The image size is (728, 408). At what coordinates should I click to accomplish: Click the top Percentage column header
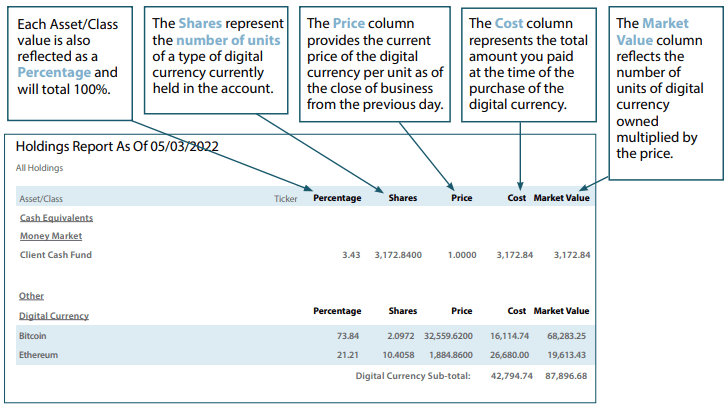pyautogui.click(x=337, y=198)
